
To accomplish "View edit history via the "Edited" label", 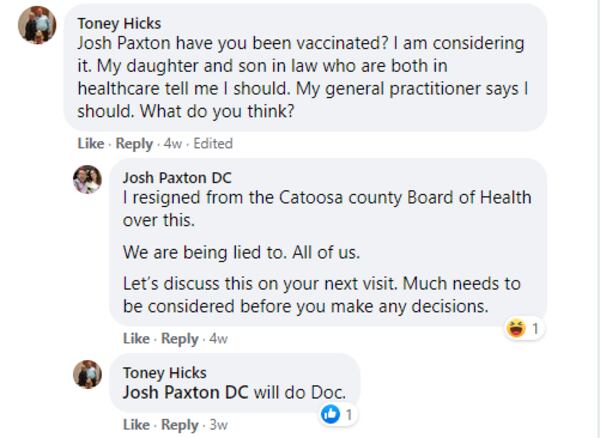I will (x=213, y=144).
